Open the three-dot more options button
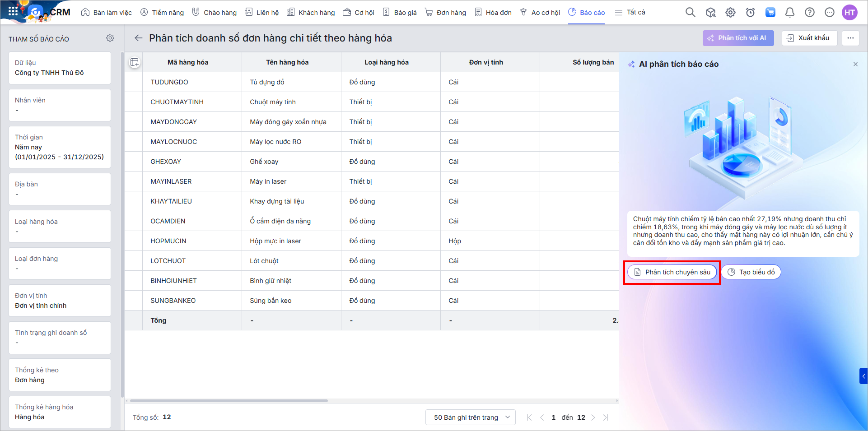This screenshot has height=431, width=868. (850, 38)
